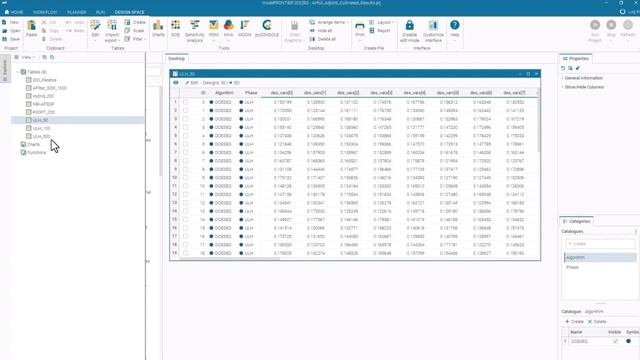Open the Filter dropdown in Tables group
The width and height of the screenshot is (640, 360).
point(135,39)
